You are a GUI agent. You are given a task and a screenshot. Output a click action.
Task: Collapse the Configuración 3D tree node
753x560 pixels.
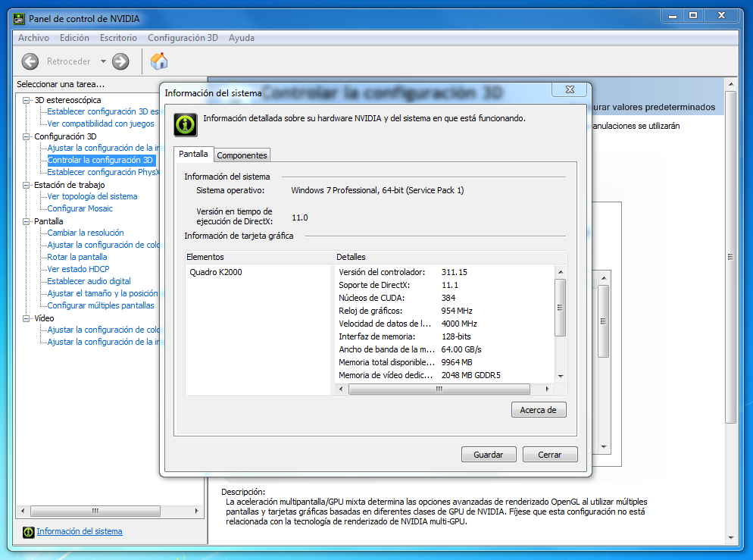[x=27, y=136]
